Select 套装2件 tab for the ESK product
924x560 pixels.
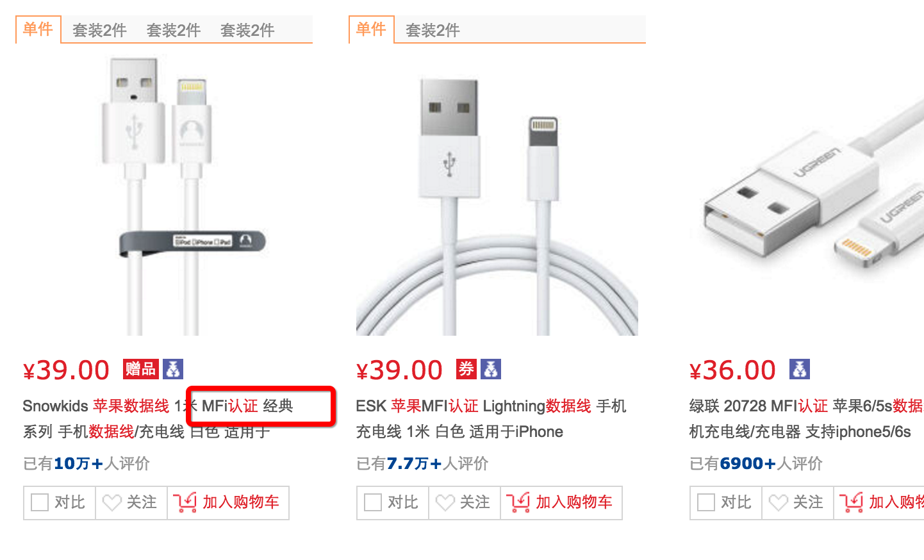[x=433, y=30]
